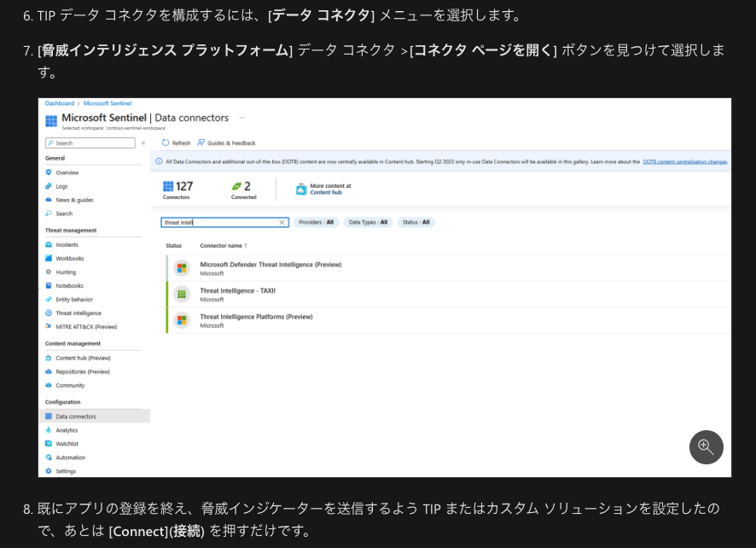This screenshot has width=756, height=548.
Task: Click the Entity behavior icon
Action: tap(49, 299)
